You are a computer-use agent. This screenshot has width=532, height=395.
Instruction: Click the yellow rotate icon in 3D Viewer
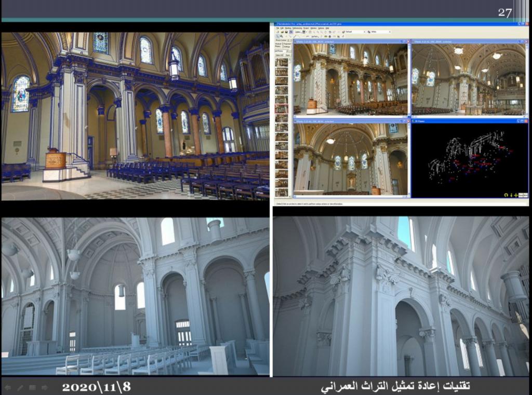[506, 195]
